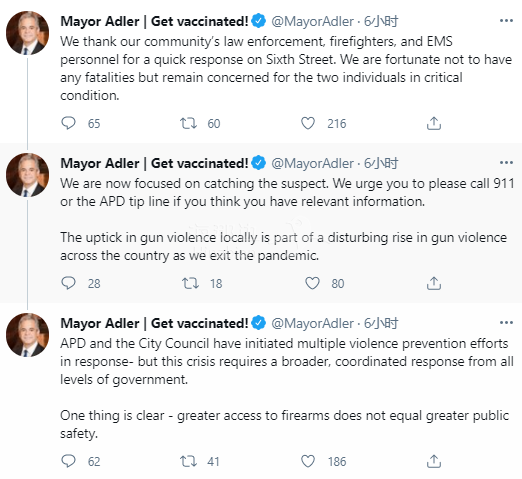Viewport: 522px width, 479px height.
Task: View Mayor Adler's avatar on the second tweet
Action: click(x=28, y=175)
